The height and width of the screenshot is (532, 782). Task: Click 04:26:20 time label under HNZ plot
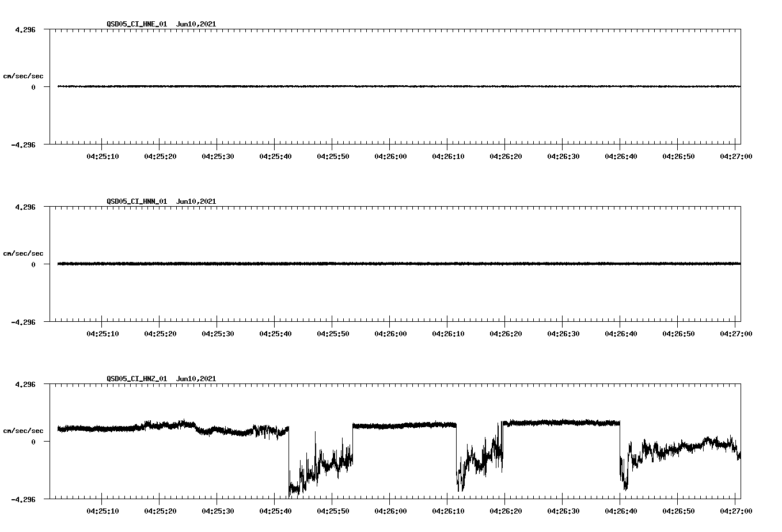506,511
